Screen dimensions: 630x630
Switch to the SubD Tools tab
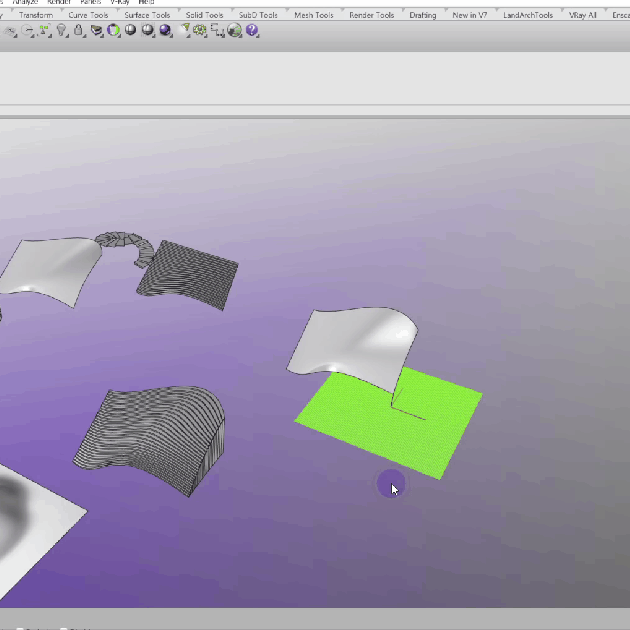[259, 15]
